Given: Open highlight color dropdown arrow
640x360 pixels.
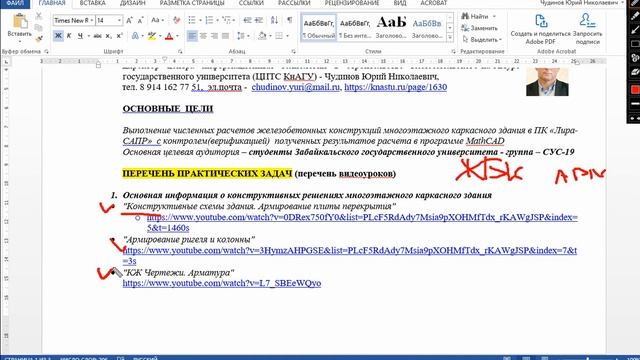Looking at the screenshot, I should coord(160,36).
